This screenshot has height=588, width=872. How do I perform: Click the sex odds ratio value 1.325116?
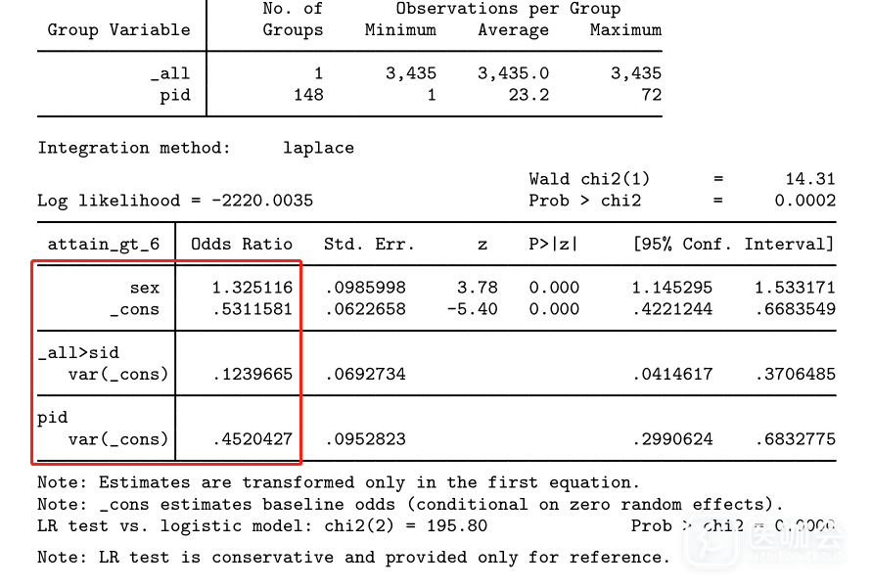[252, 288]
